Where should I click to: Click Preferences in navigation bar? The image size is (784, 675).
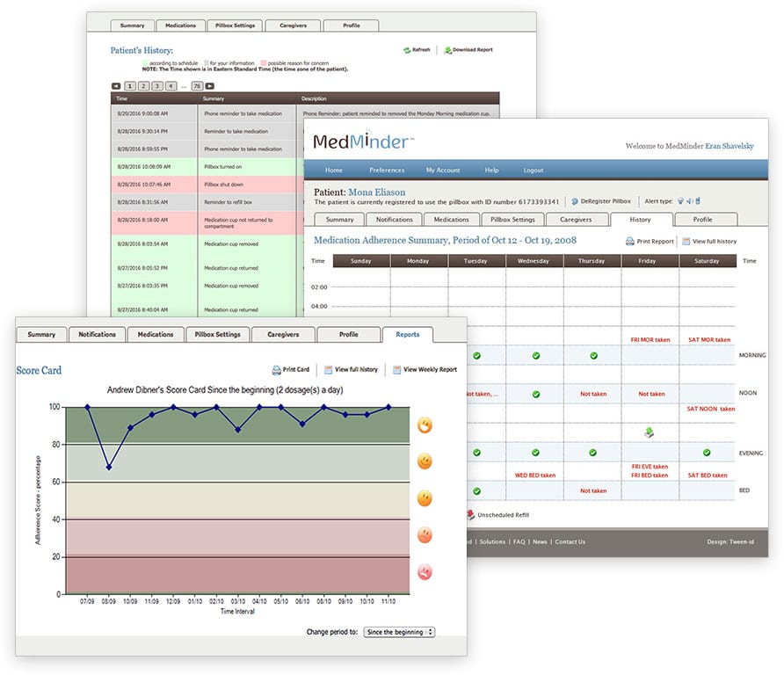387,170
